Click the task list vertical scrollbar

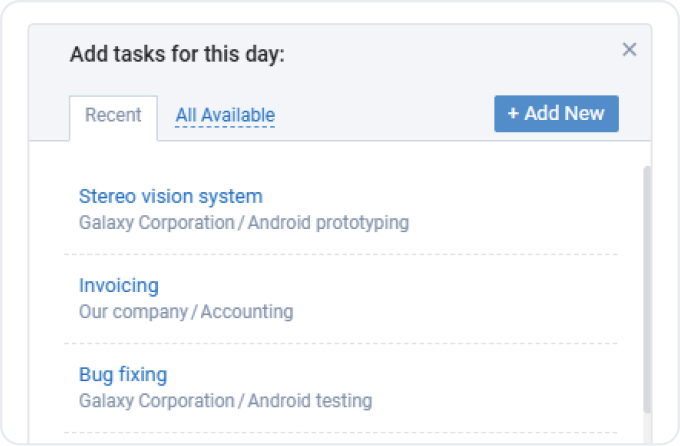(646, 290)
